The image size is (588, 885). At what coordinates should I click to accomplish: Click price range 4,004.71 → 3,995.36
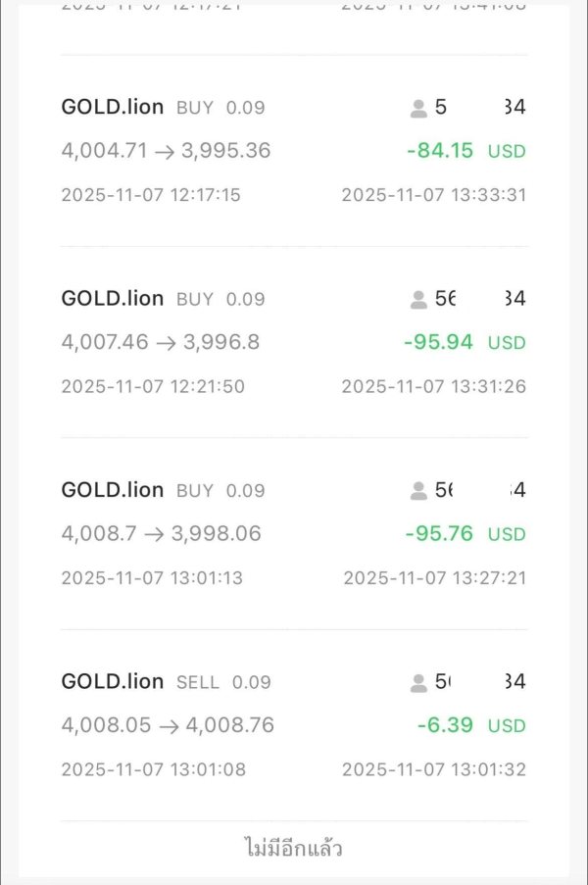coord(166,151)
